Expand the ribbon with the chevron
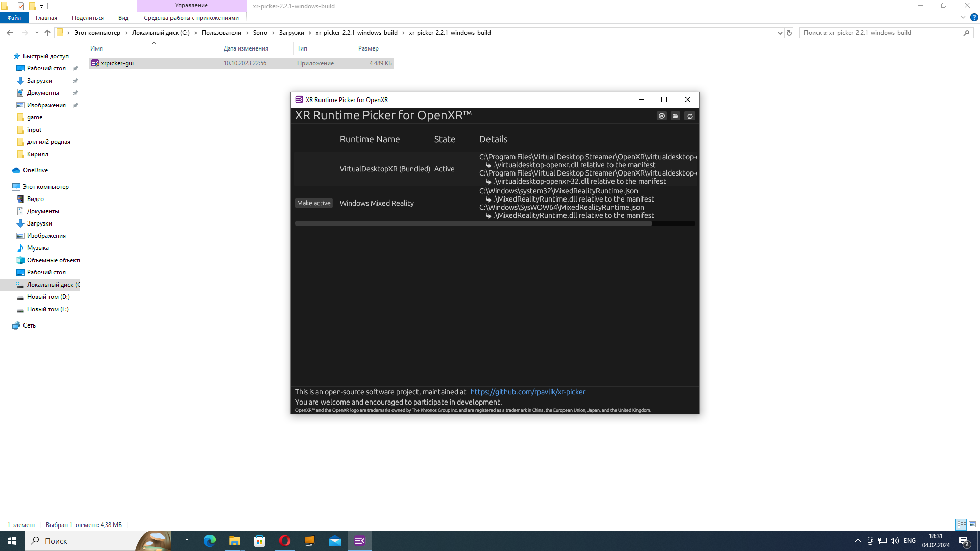Screen dimensions: 980x551 pos(963,17)
